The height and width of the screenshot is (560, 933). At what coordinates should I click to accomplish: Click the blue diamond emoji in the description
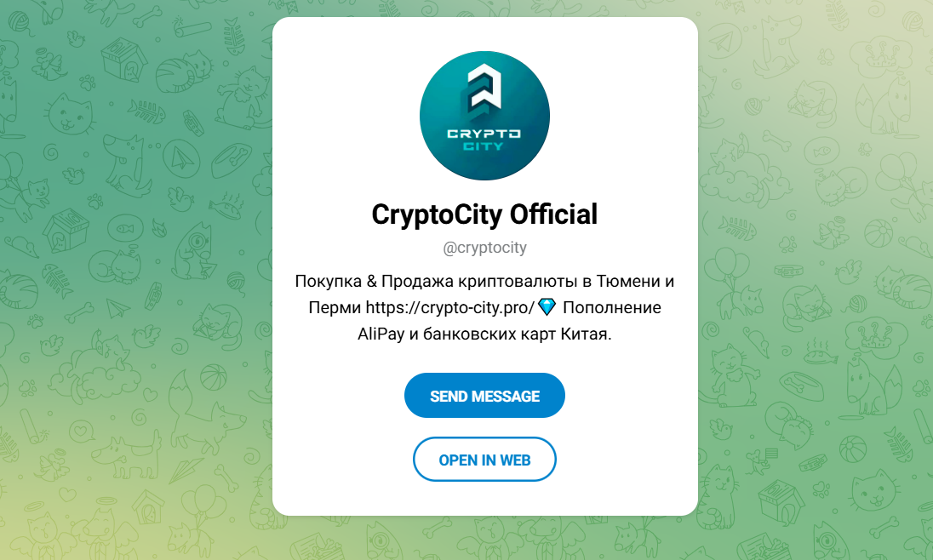tap(547, 307)
